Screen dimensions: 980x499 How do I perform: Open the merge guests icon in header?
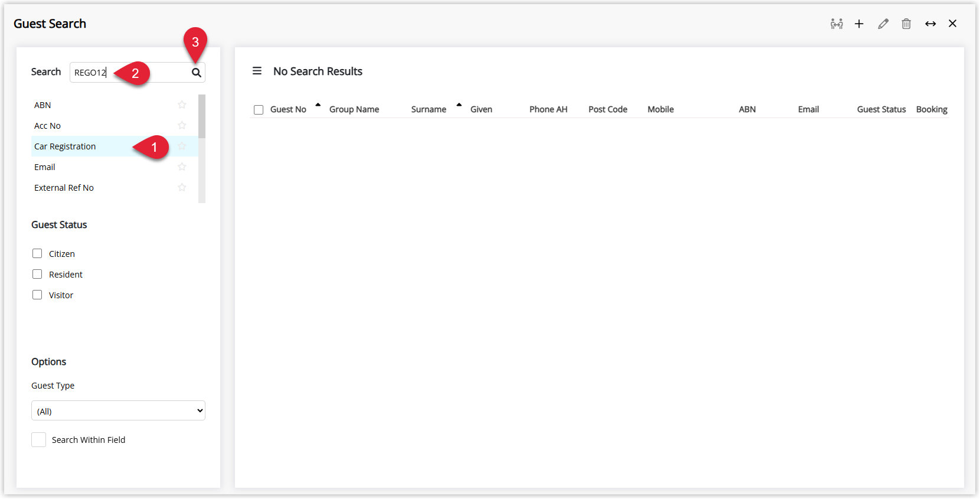(x=837, y=24)
